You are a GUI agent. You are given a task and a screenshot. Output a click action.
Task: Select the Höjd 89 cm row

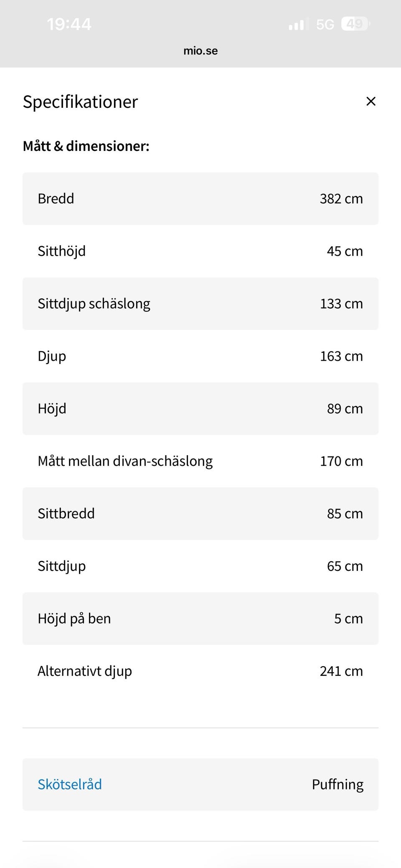(x=200, y=409)
